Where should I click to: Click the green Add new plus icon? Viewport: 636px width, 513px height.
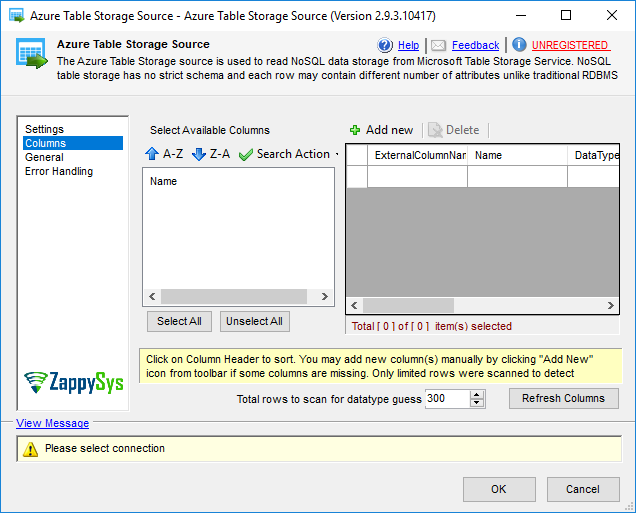pyautogui.click(x=355, y=130)
